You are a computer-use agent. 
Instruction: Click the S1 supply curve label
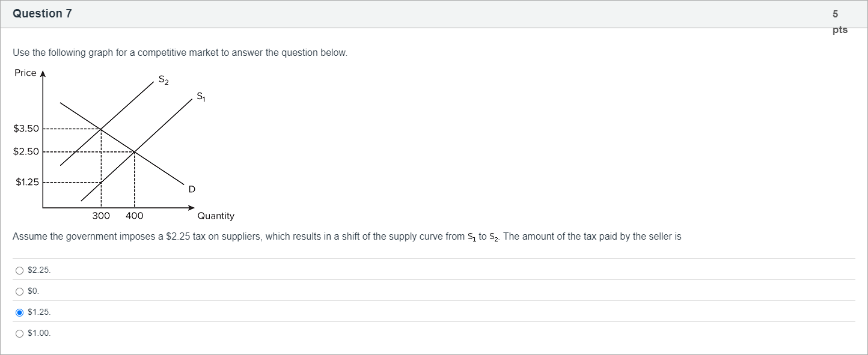(x=201, y=96)
